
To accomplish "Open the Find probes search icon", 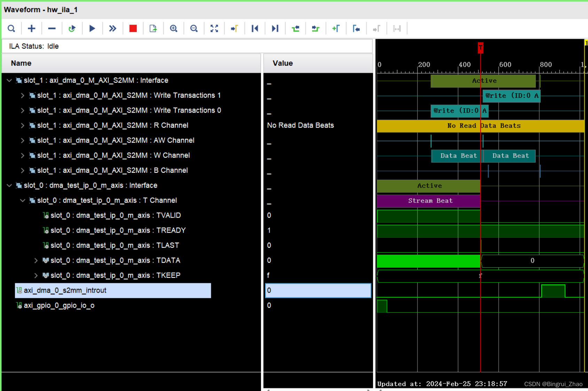I will pos(11,28).
